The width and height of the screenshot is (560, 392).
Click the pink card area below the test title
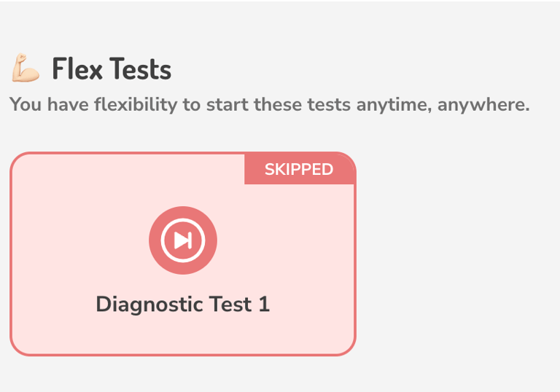(x=183, y=335)
